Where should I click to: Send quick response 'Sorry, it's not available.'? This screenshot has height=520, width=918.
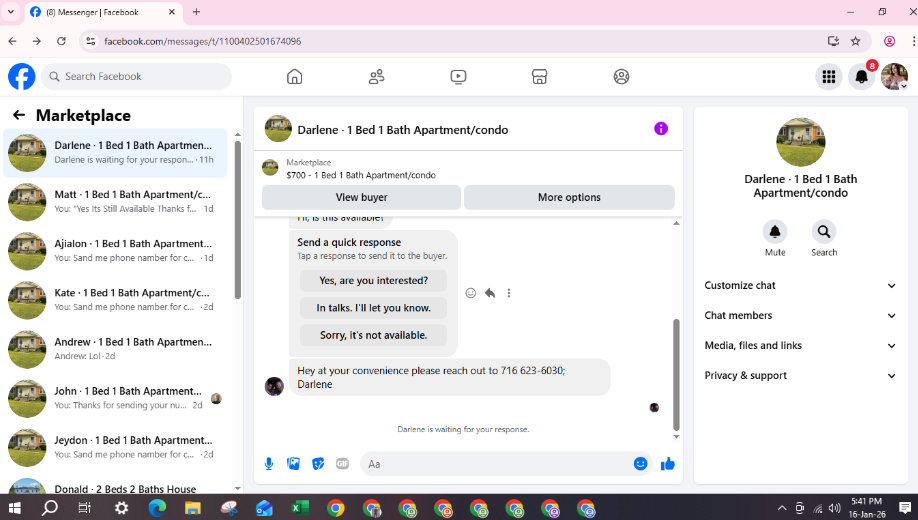pyautogui.click(x=374, y=336)
